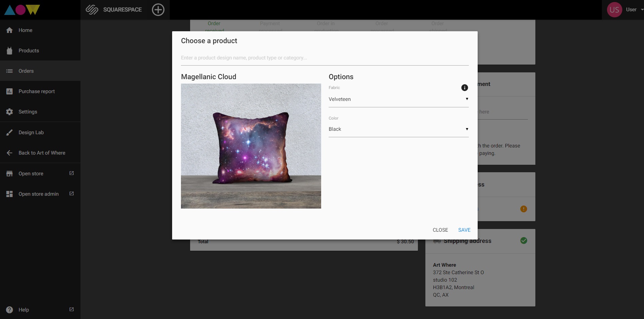Click the Open store shop icon
This screenshot has height=319, width=644.
pyautogui.click(x=10, y=174)
